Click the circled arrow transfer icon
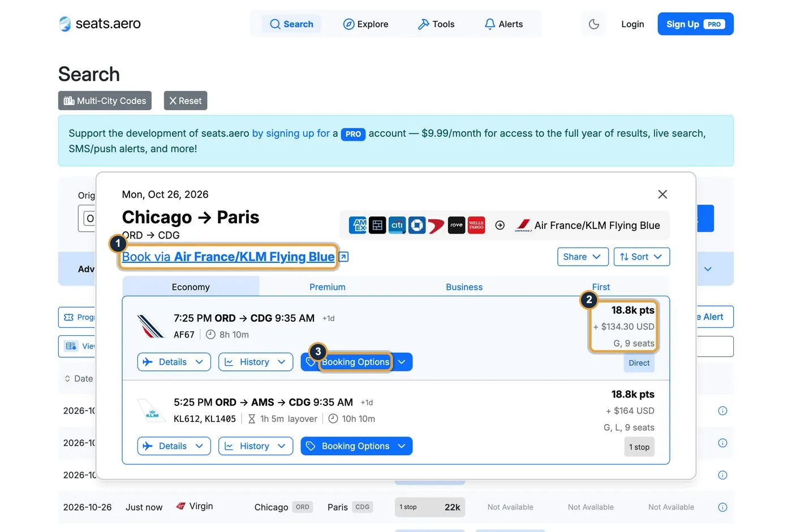The width and height of the screenshot is (792, 532). tap(500, 225)
